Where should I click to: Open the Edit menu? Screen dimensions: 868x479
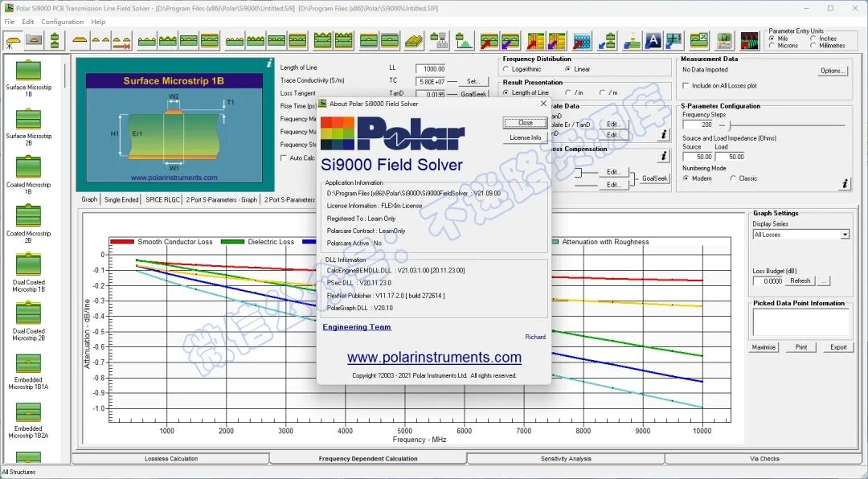pyautogui.click(x=27, y=22)
